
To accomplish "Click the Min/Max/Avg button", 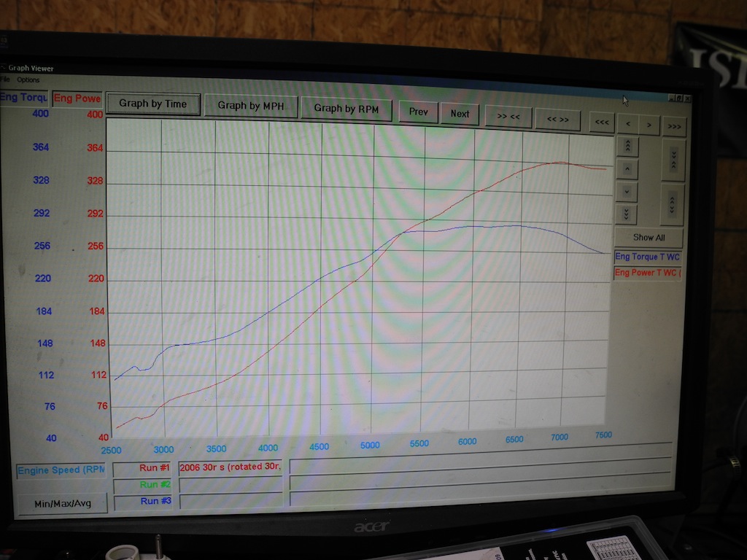I will (x=62, y=504).
